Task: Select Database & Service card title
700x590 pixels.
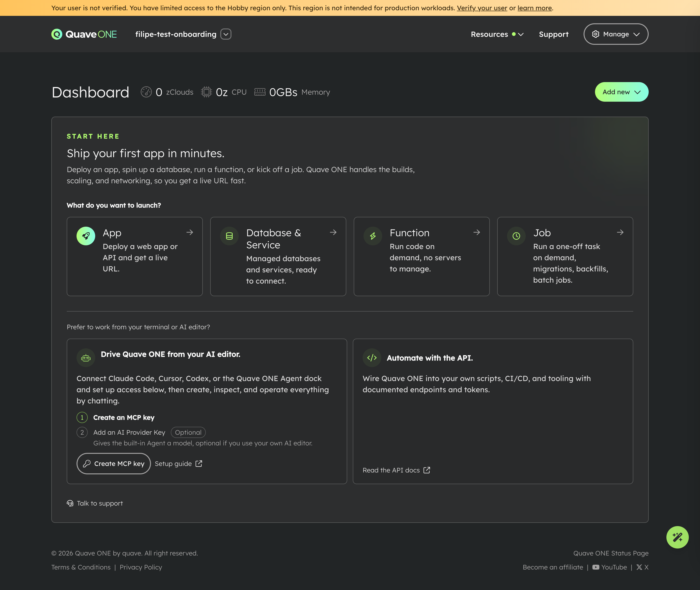Action: tap(274, 239)
